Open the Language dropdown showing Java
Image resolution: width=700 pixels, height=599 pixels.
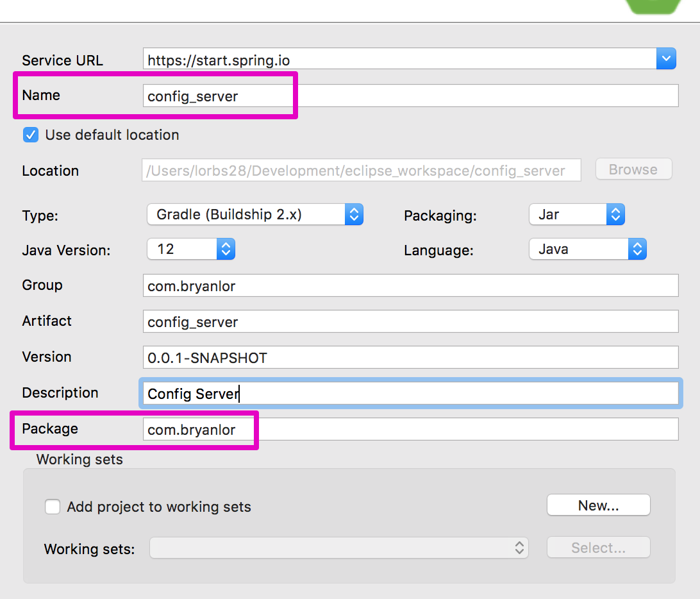click(587, 249)
